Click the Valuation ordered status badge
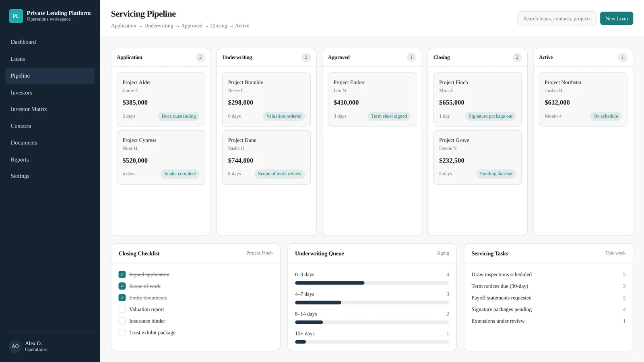The image size is (644, 362). pos(284,116)
